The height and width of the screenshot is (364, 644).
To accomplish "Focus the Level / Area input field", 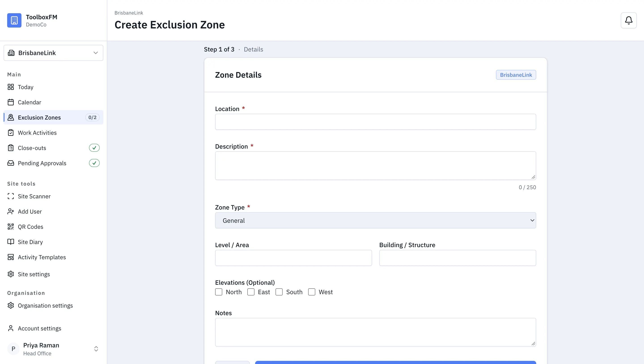I will 294,258.
